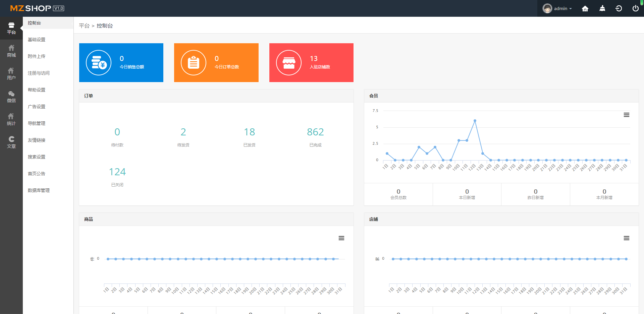
Task: Click the 平台 breadcrumb link
Action: coord(84,26)
